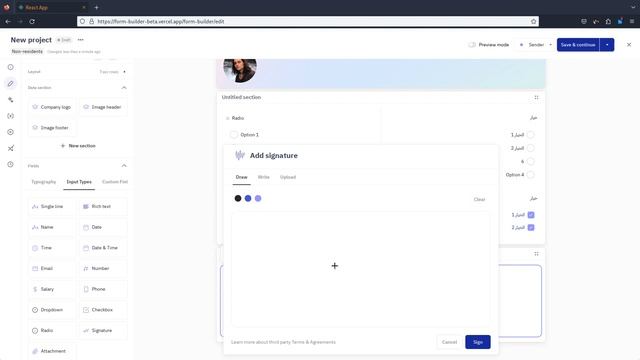Add a Salary field
The width and height of the screenshot is (640, 360).
click(x=51, y=289)
